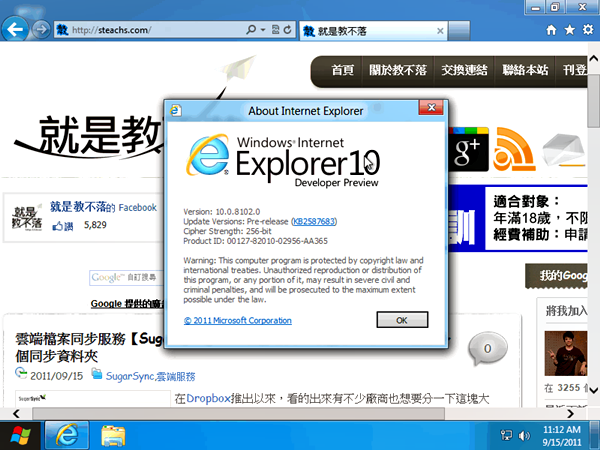Click the search magnifier in address bar
This screenshot has width=600, height=450.
coord(251,29)
